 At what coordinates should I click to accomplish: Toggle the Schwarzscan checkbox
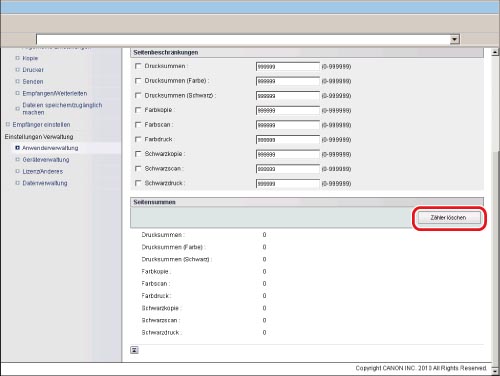tap(138, 169)
